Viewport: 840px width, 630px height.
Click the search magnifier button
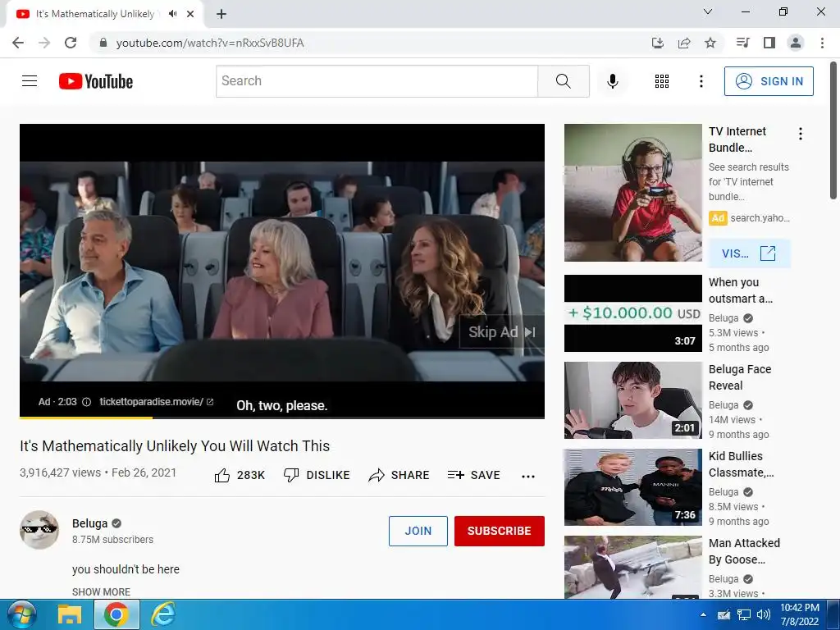pyautogui.click(x=563, y=81)
